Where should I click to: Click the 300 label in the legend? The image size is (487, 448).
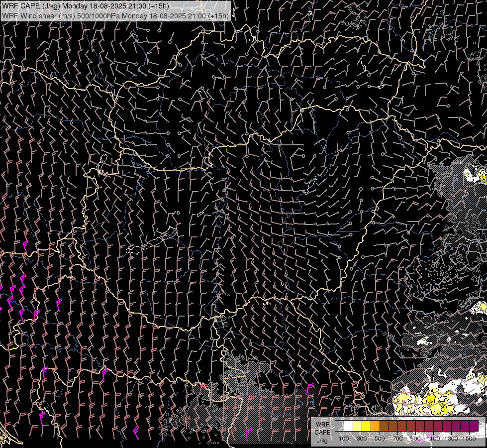point(362,439)
